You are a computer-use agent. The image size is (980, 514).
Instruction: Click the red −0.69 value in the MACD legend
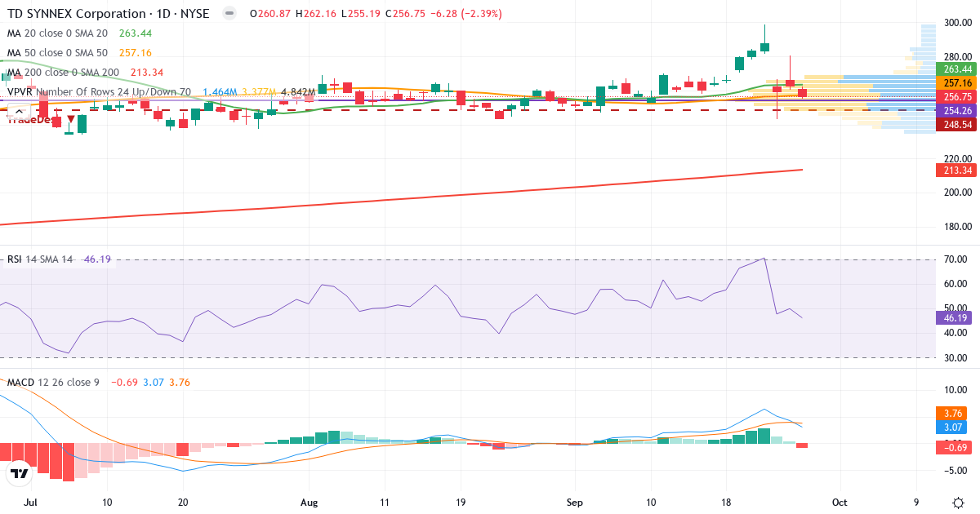tap(124, 382)
